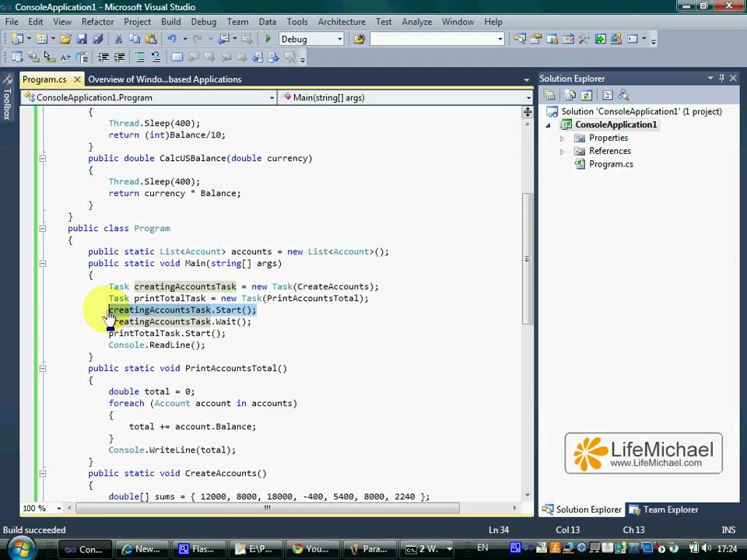Viewport: 747px width, 560px height.
Task: Click the EN language indicator in taskbar
Action: pyautogui.click(x=482, y=548)
